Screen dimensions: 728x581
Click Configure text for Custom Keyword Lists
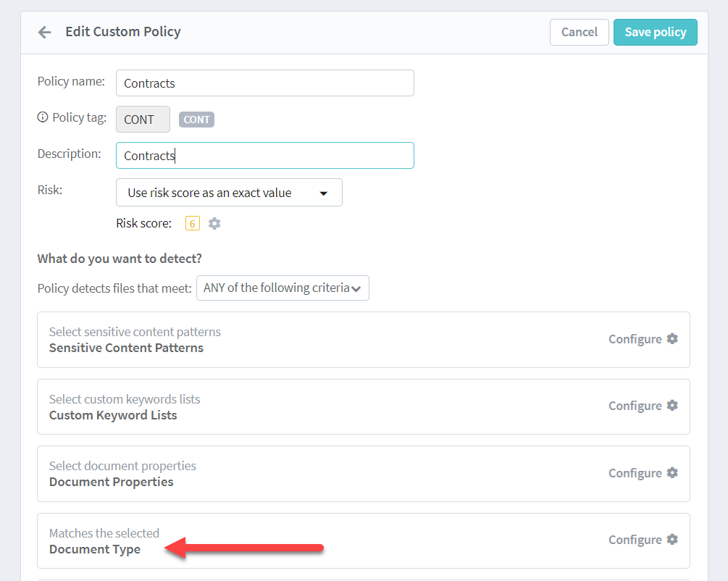pyautogui.click(x=635, y=406)
